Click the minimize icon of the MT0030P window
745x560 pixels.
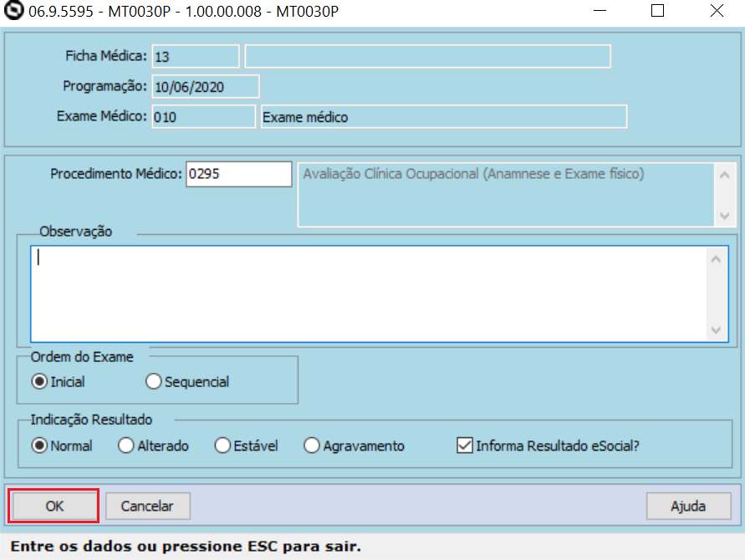600,12
